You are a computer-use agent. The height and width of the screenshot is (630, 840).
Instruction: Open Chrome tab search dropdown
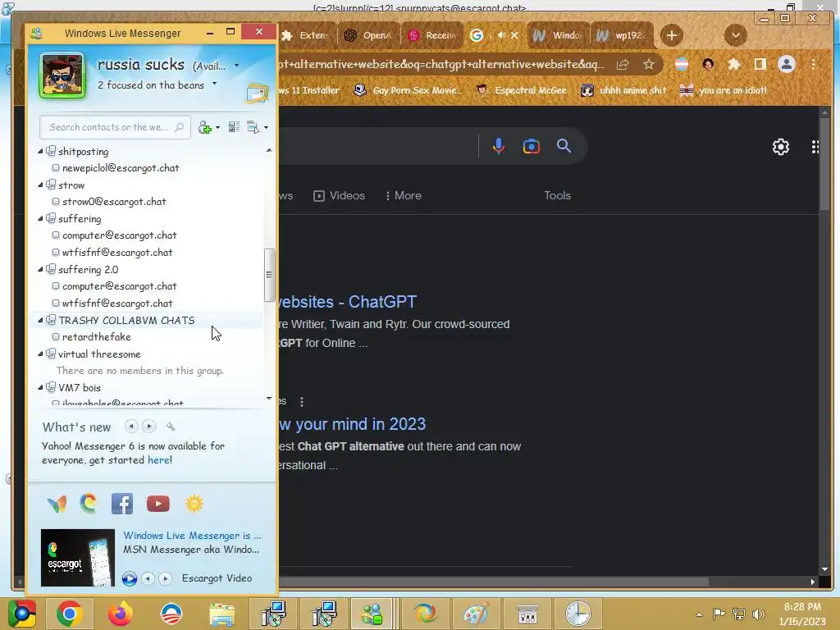[736, 35]
